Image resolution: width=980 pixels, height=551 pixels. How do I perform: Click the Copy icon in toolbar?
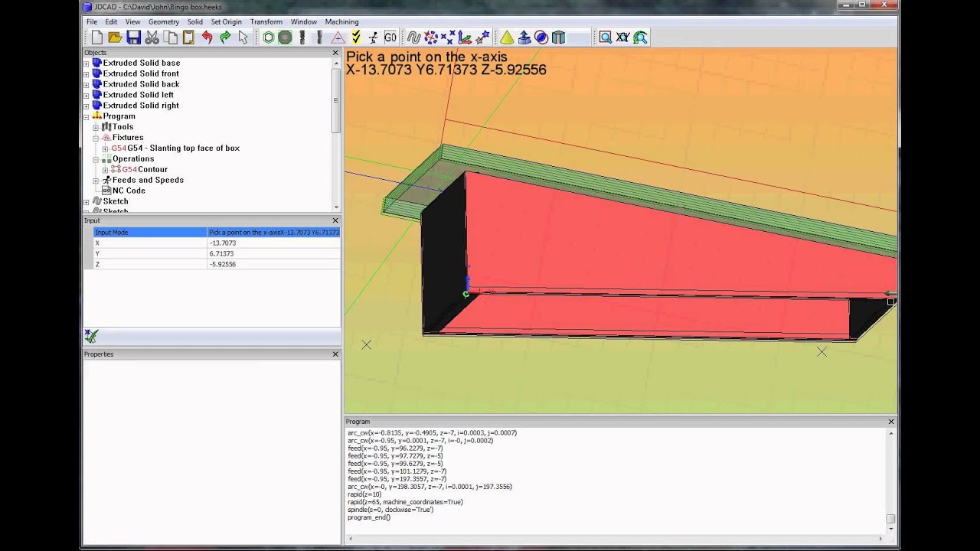[170, 37]
